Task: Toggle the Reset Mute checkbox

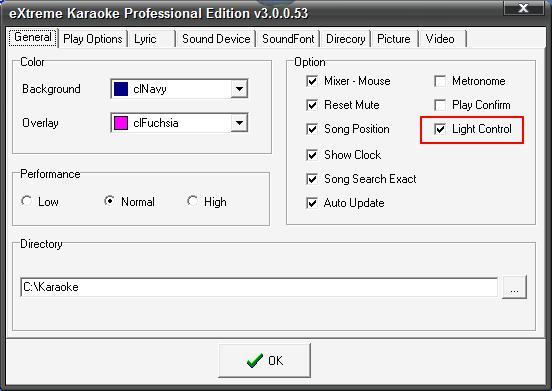Action: pos(312,105)
